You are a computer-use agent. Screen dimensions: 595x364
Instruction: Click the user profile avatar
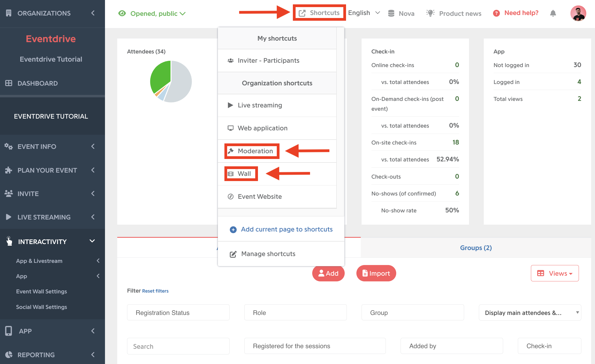(x=578, y=13)
